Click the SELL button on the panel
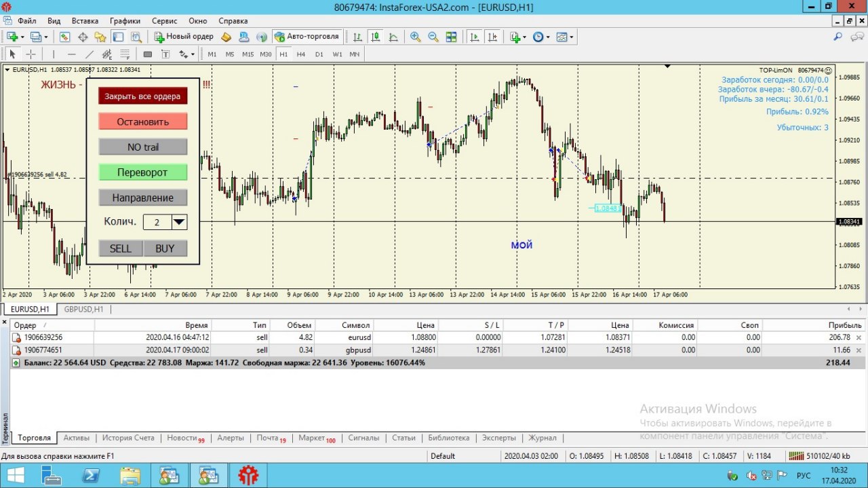The image size is (868, 488). pyautogui.click(x=121, y=248)
